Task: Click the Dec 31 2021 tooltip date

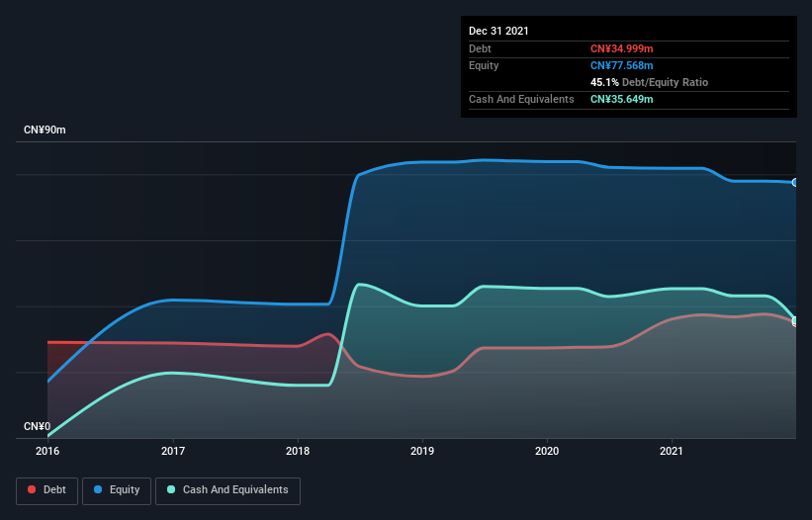Action: pos(498,31)
